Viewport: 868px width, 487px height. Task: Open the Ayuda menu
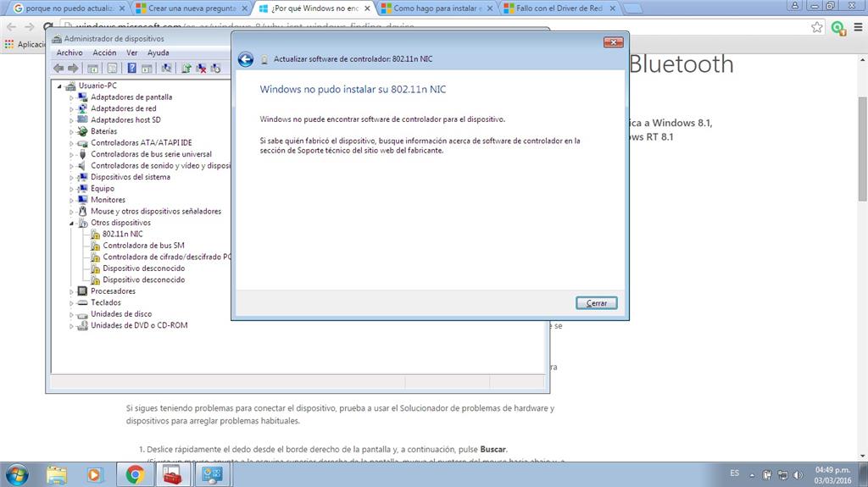(158, 53)
